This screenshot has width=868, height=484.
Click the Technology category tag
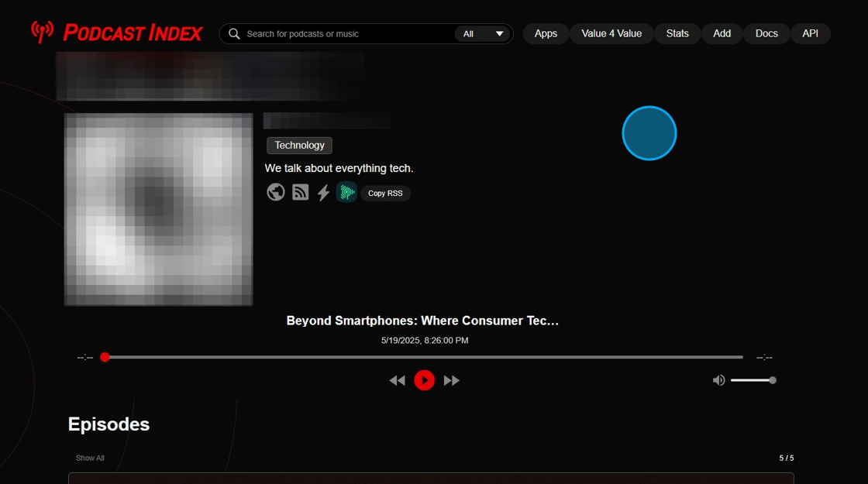point(299,145)
